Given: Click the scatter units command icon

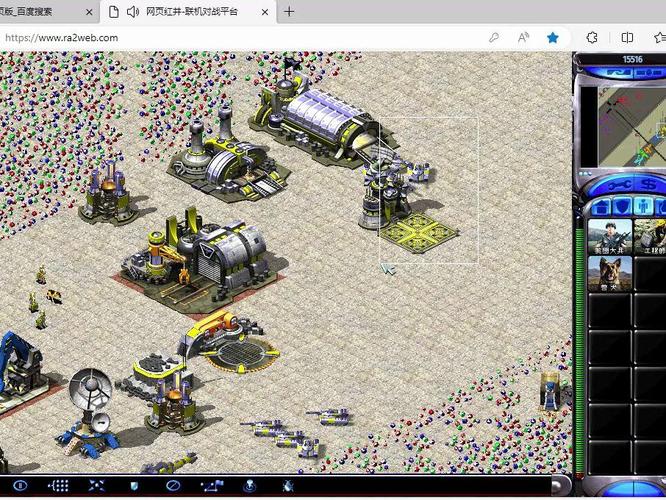Looking at the screenshot, I should [x=96, y=485].
